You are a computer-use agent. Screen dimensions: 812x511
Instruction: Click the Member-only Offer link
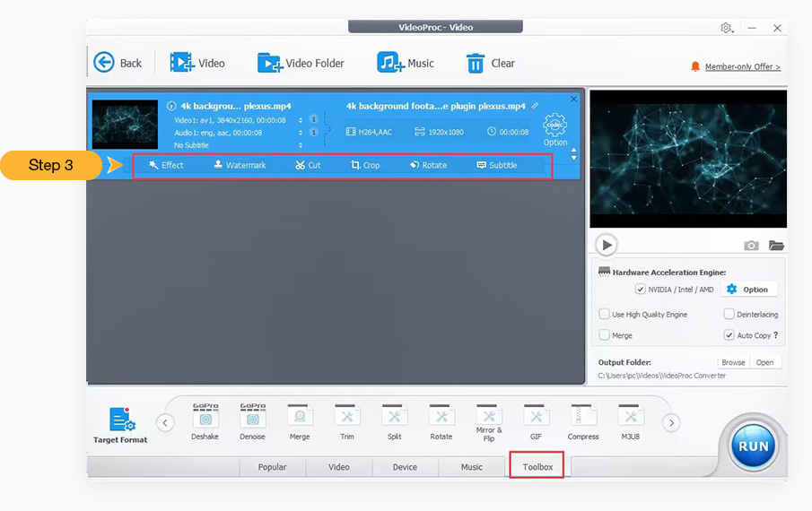pos(742,67)
